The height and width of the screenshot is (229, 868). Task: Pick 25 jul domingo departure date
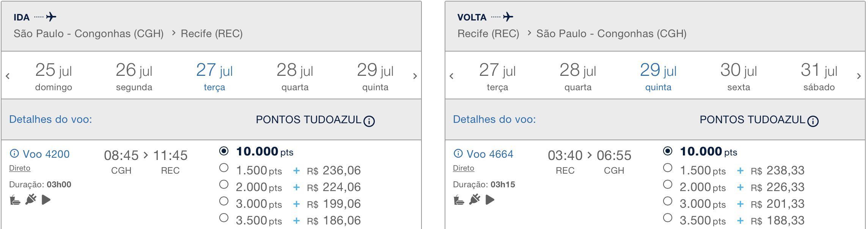click(x=53, y=77)
